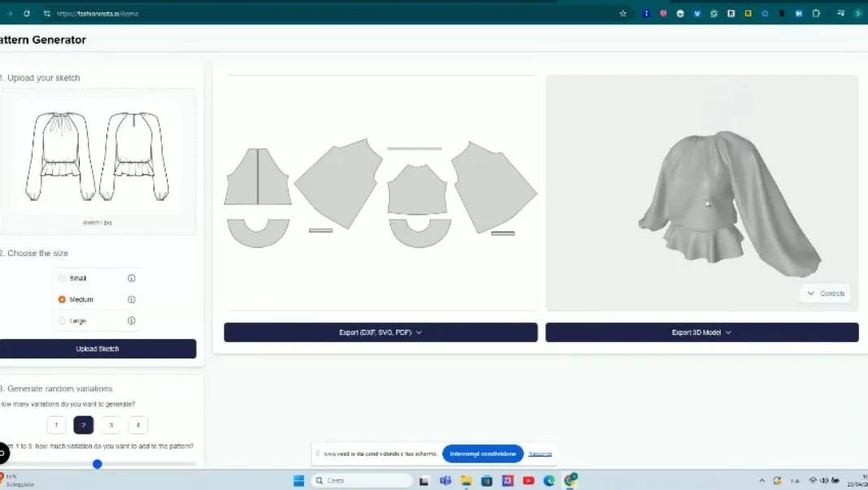Open Microsoft Store from the taskbar
This screenshot has height=490, width=868.
(x=487, y=480)
